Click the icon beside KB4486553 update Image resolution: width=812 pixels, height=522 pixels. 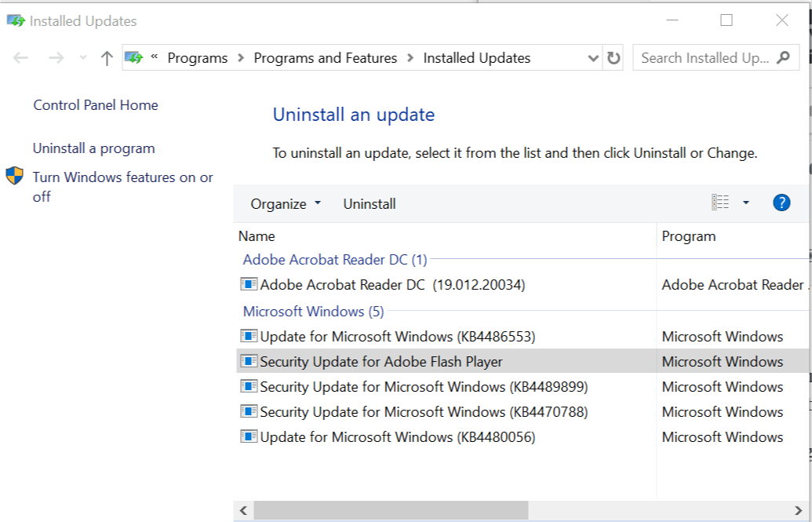point(249,336)
